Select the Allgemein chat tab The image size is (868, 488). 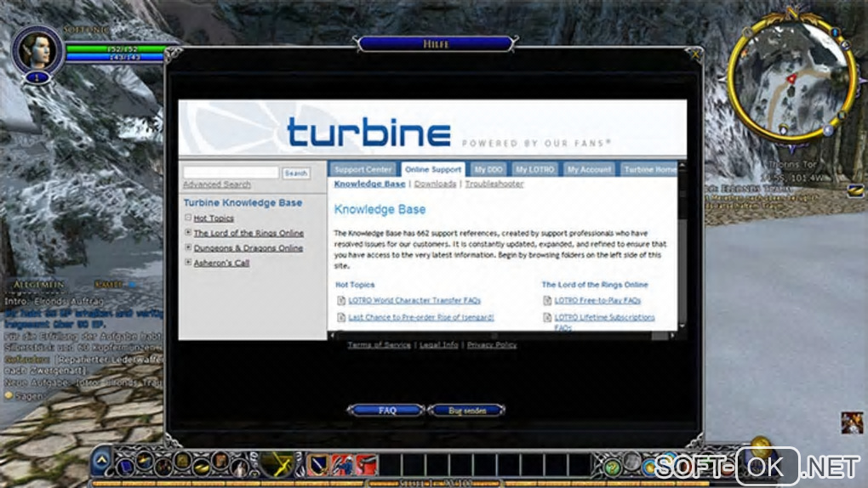point(39,285)
